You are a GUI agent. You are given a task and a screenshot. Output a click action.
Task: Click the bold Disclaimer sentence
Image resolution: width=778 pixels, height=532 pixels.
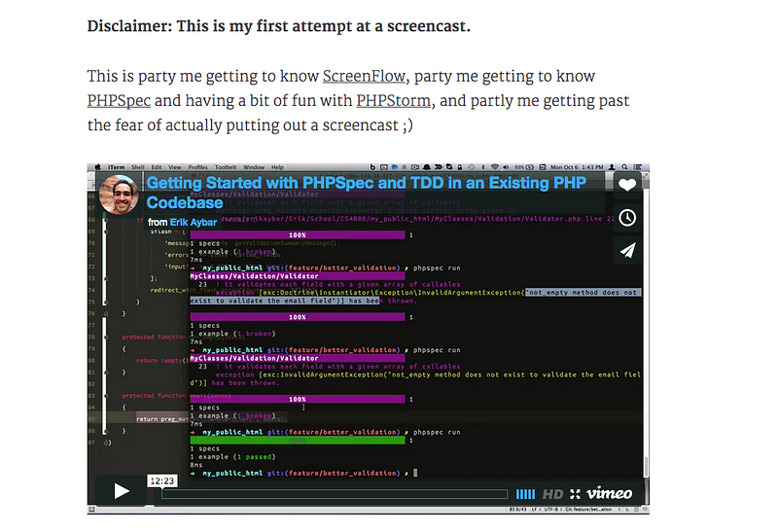click(x=279, y=26)
